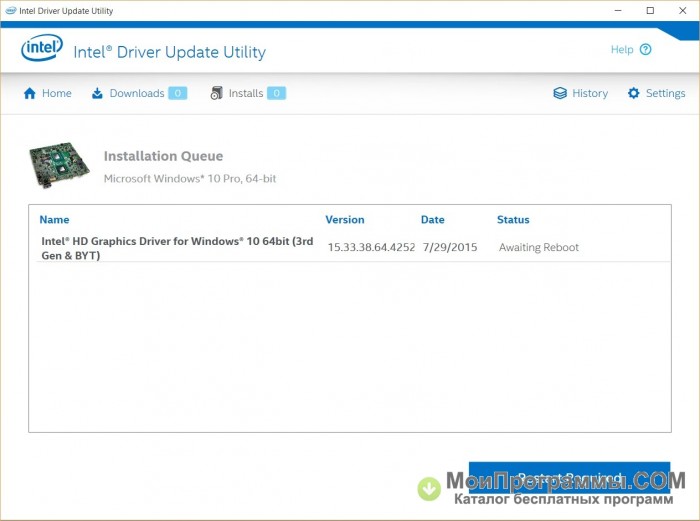Click the Restart Required button
The width and height of the screenshot is (700, 521).
tap(569, 478)
